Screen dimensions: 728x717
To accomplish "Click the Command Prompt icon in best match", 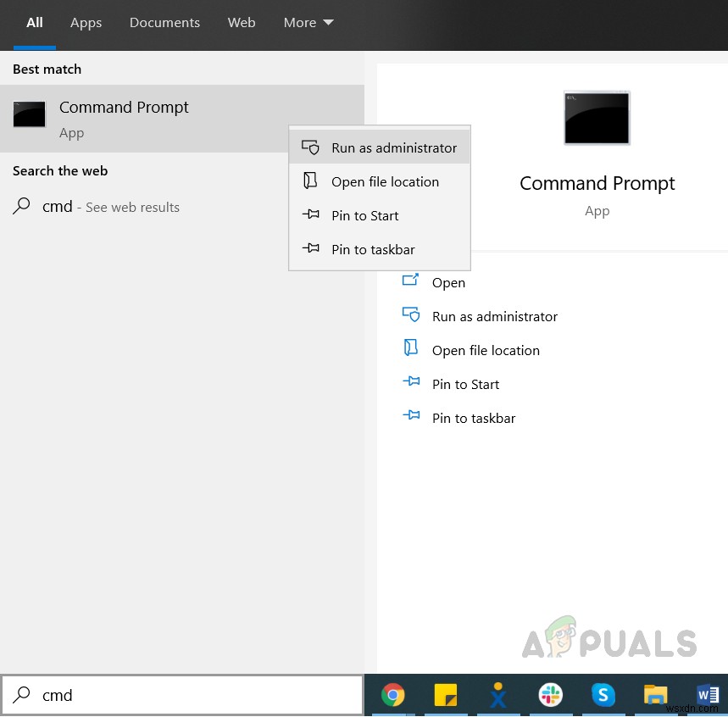I will coord(30,114).
